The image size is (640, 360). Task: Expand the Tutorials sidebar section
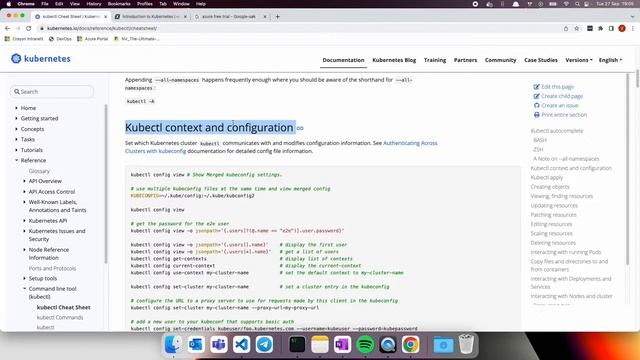pos(16,150)
